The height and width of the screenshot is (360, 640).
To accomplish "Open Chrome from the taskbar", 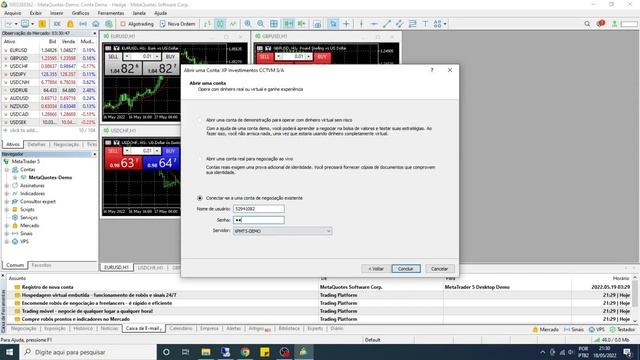I will click(245, 352).
